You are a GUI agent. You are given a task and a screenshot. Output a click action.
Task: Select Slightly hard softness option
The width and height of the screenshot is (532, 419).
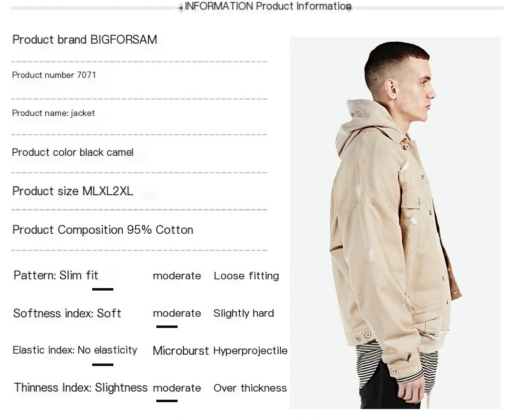click(244, 314)
